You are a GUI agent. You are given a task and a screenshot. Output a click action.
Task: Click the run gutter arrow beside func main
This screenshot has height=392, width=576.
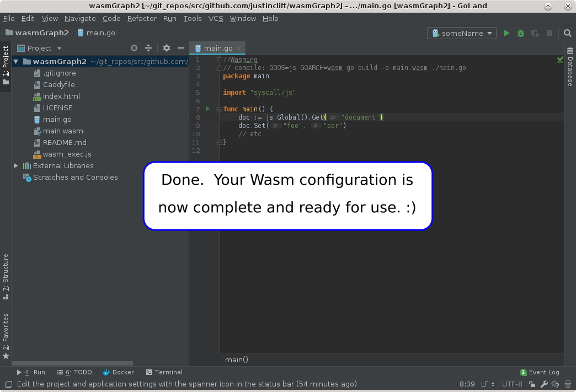(x=207, y=109)
